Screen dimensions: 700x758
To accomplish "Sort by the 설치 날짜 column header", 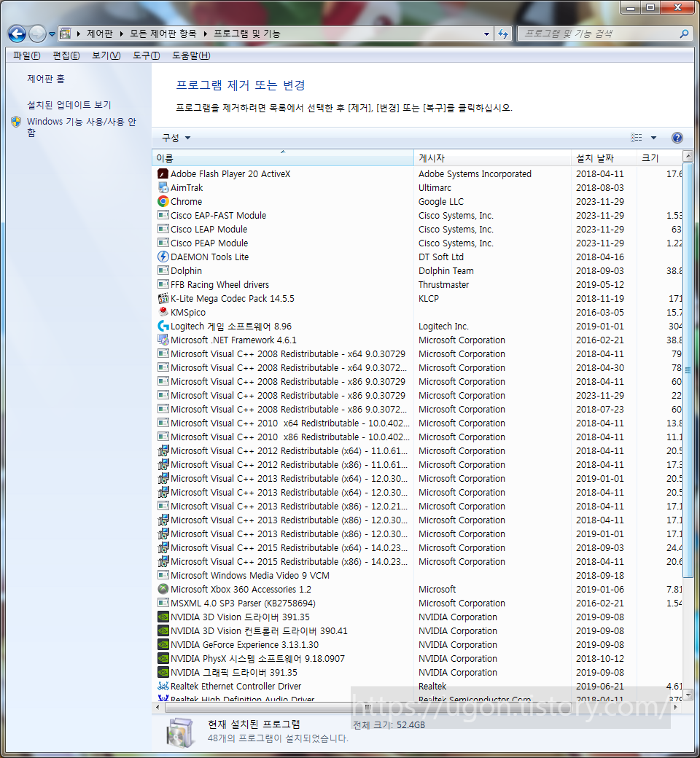I will pos(604,158).
